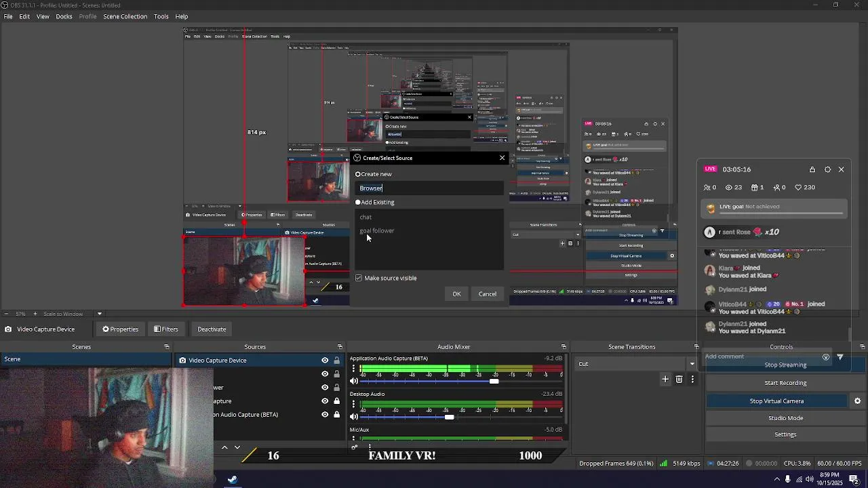The image size is (868, 488).
Task: Click the volume tray icon
Action: point(809,479)
